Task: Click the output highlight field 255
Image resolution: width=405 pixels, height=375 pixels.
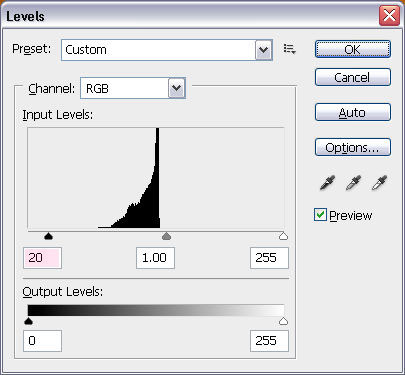Action: (x=269, y=341)
